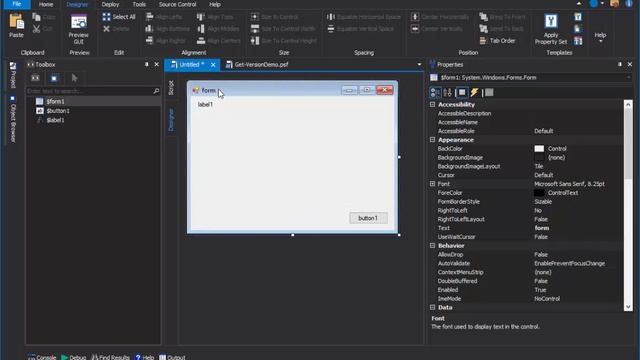Click the Align Tops icon

tap(200, 17)
